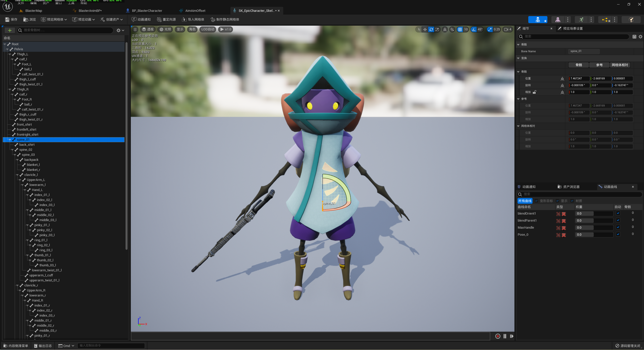Click Make Static Mesh (制作静态网格体)

(225, 19)
